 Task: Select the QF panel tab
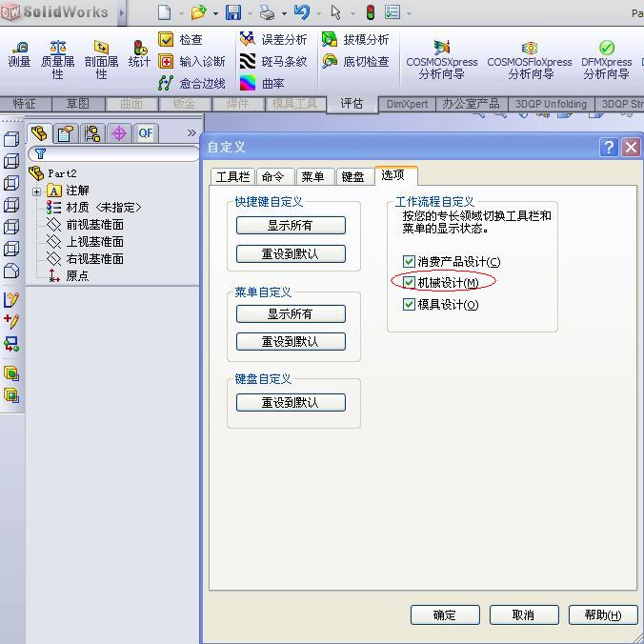[x=146, y=133]
